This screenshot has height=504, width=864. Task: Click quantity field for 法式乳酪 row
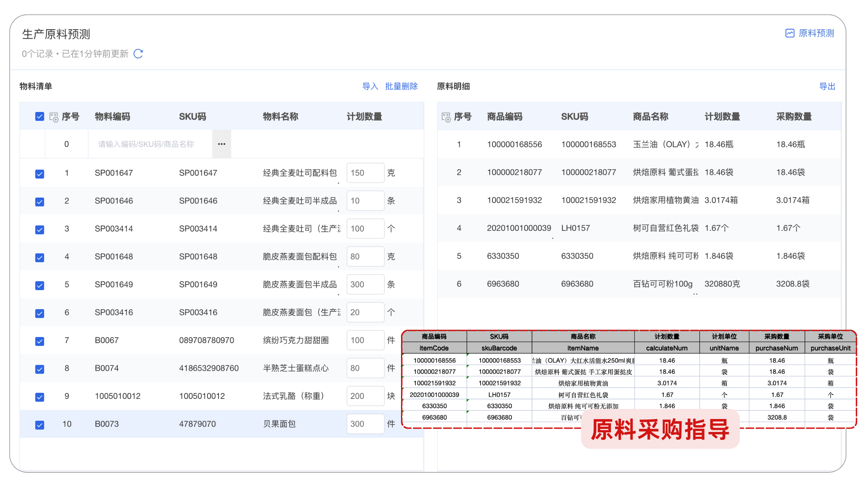[365, 396]
